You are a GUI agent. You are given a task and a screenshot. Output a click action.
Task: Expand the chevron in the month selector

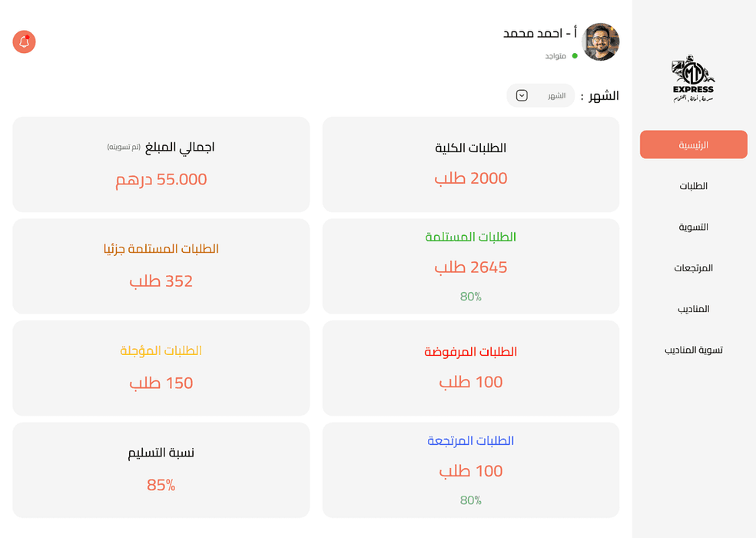point(522,95)
